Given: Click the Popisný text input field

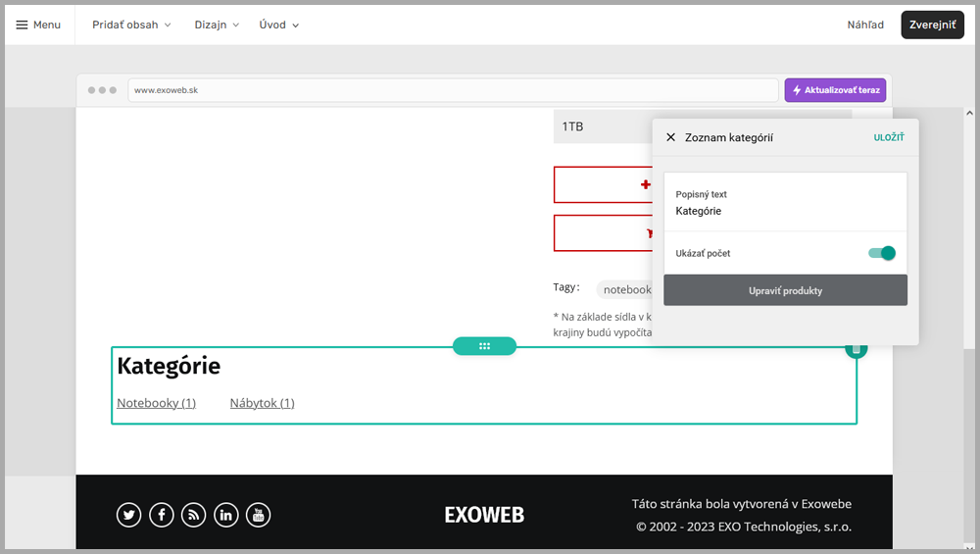Looking at the screenshot, I should pos(784,211).
